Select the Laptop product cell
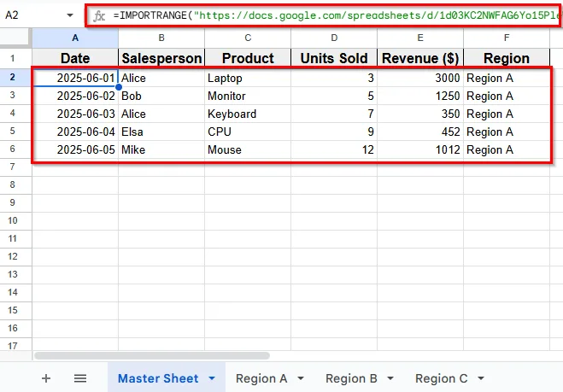 coord(248,78)
